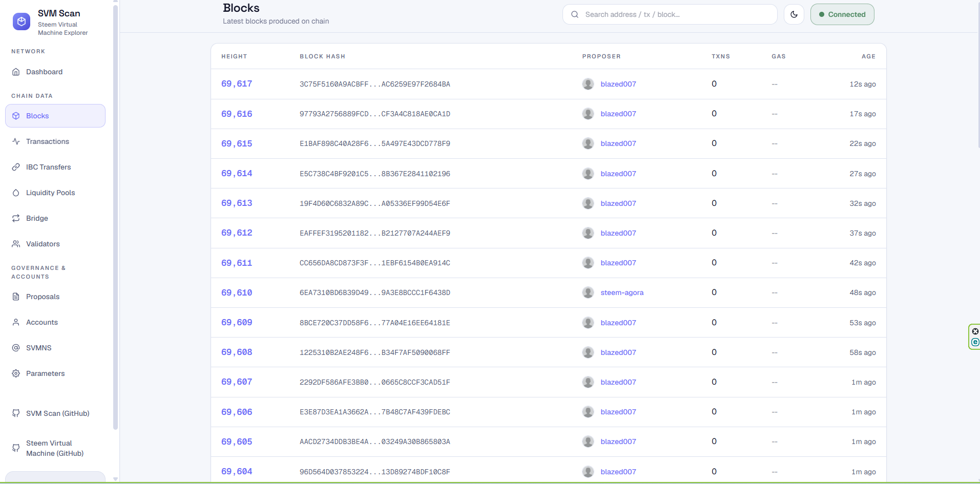
Task: Open block height 69,617
Action: tap(237, 84)
